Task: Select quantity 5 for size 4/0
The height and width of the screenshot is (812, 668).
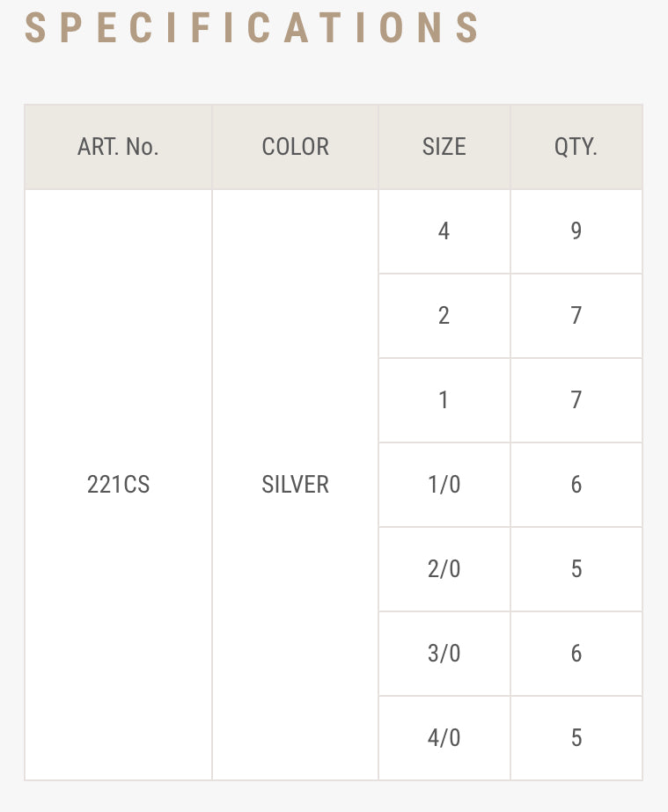Action: tap(576, 738)
